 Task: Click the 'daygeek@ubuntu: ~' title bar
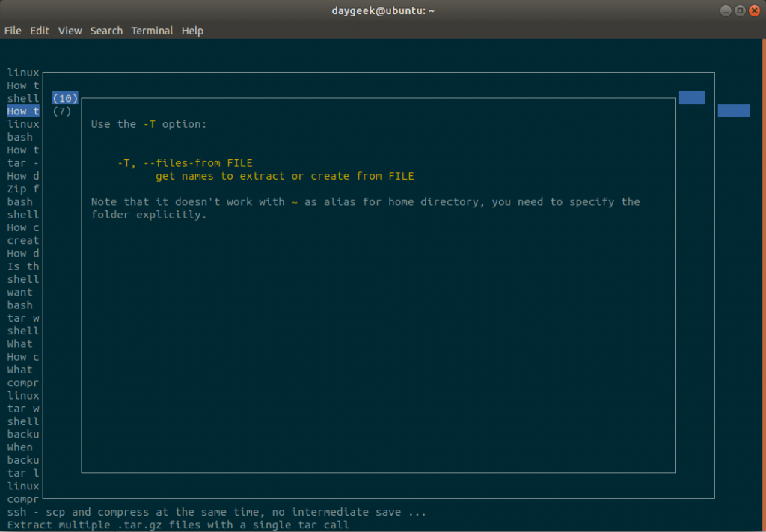(x=383, y=10)
